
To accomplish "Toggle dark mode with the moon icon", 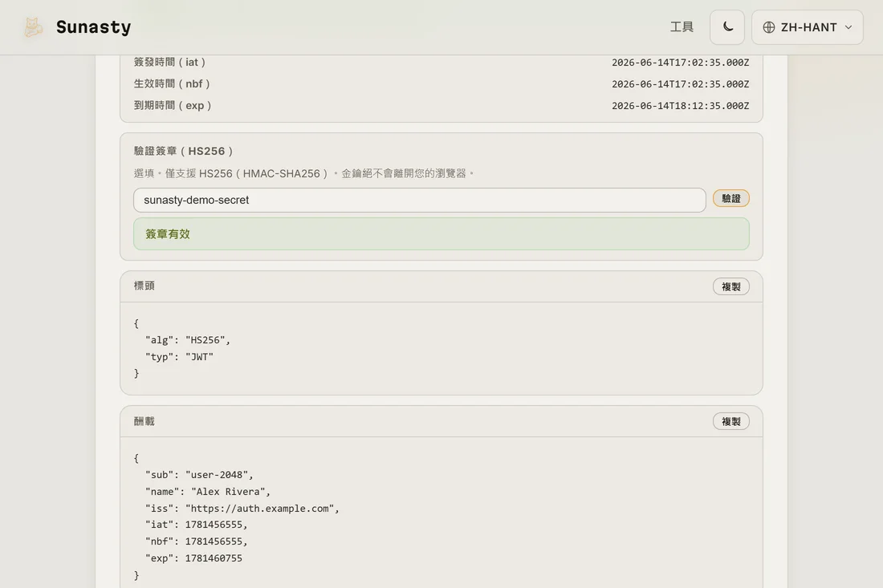I will pyautogui.click(x=727, y=27).
